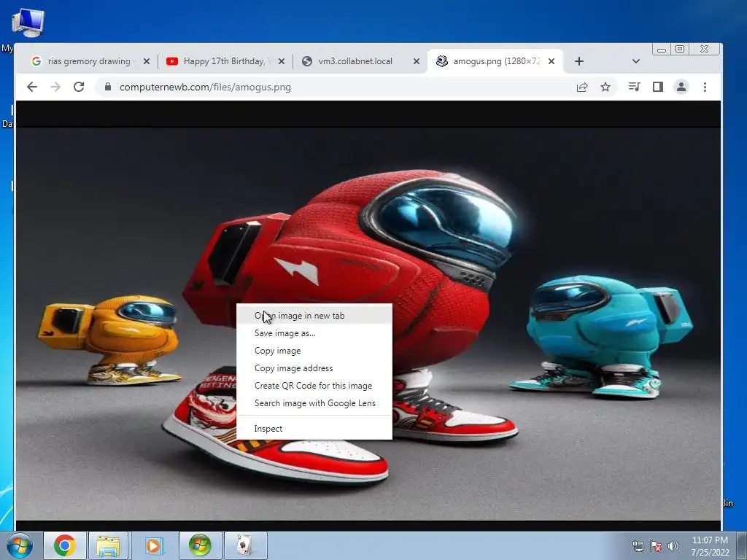This screenshot has height=560, width=747.
Task: Reload the amogus.png page
Action: (79, 87)
